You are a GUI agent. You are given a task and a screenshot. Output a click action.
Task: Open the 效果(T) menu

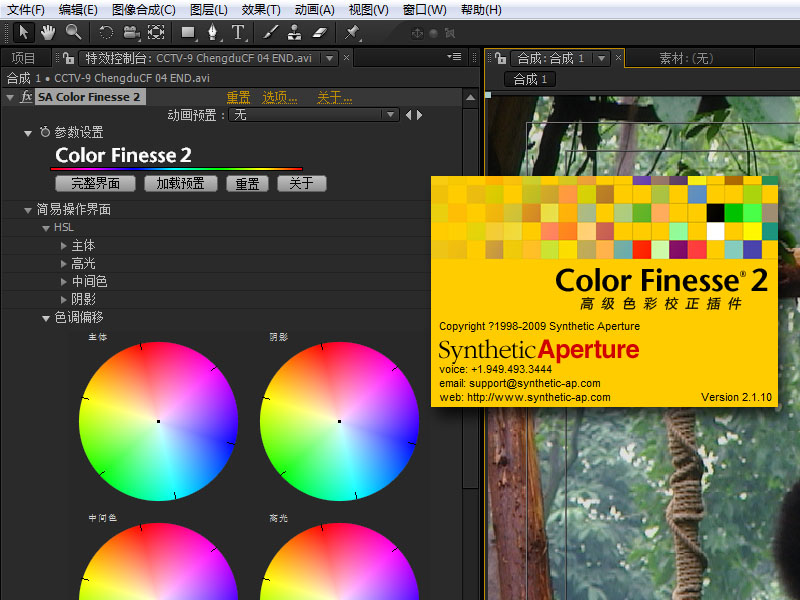[261, 10]
